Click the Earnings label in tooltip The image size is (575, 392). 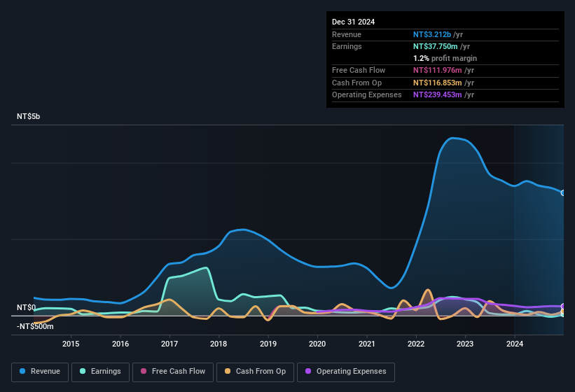pyautogui.click(x=347, y=46)
